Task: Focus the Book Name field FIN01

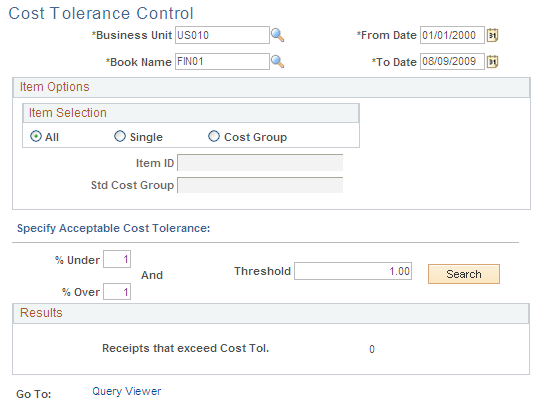Action: point(222,61)
